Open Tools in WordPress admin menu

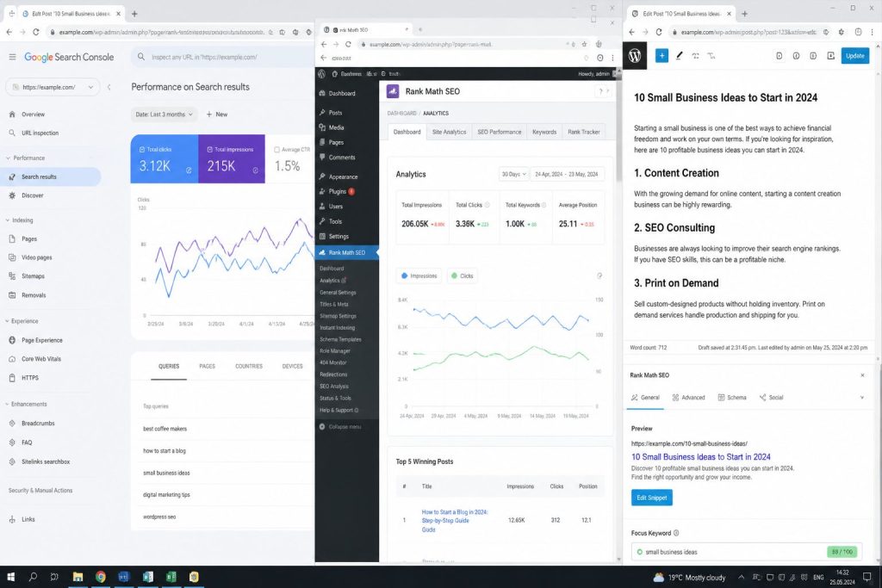(335, 221)
